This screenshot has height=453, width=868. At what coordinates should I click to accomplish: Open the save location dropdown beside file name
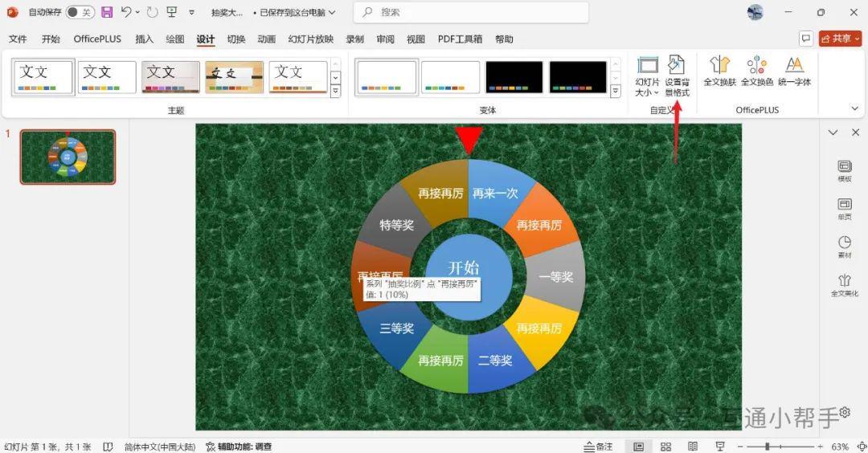coord(332,12)
